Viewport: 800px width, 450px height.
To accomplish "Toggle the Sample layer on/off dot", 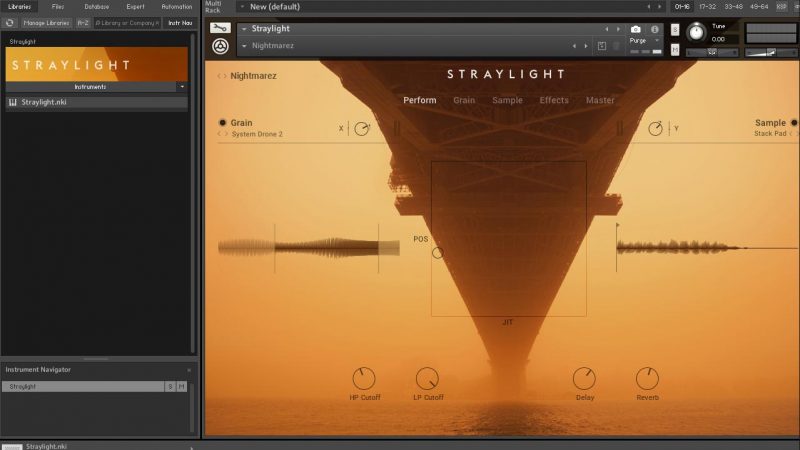I will point(794,122).
